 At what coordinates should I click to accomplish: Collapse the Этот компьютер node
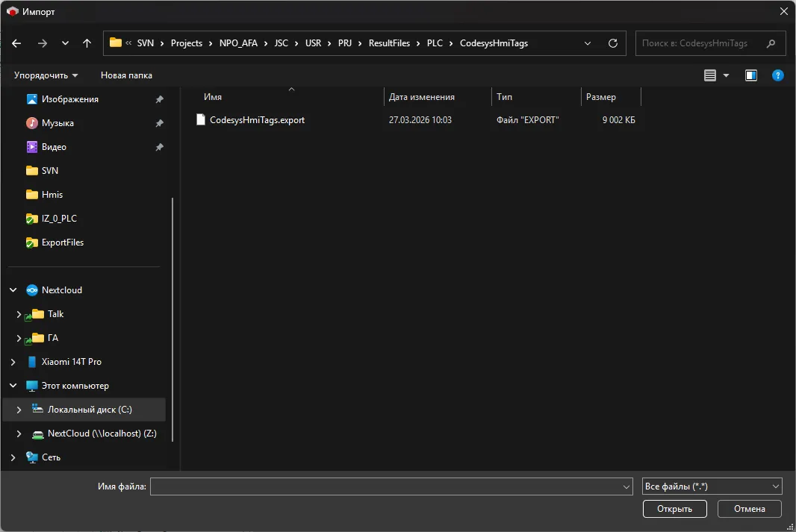13,386
